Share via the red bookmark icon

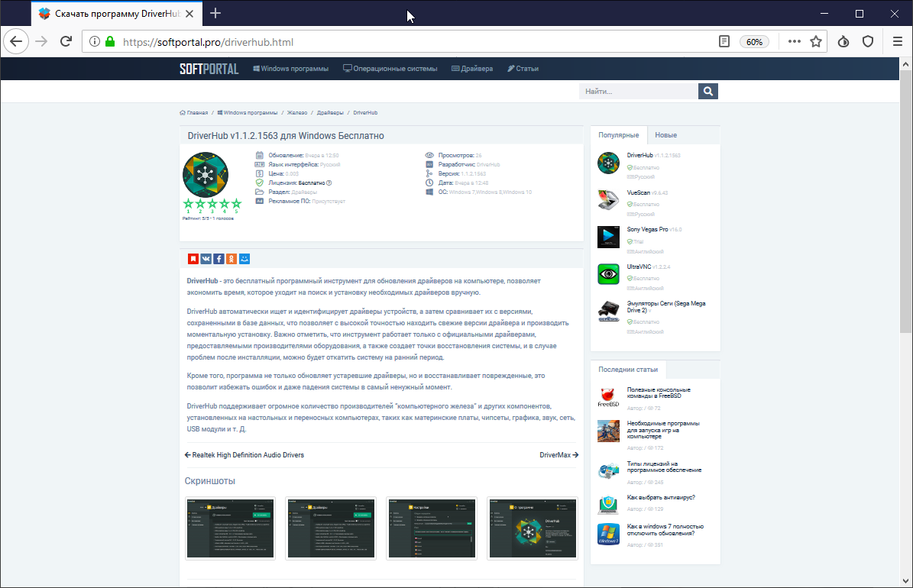193,258
